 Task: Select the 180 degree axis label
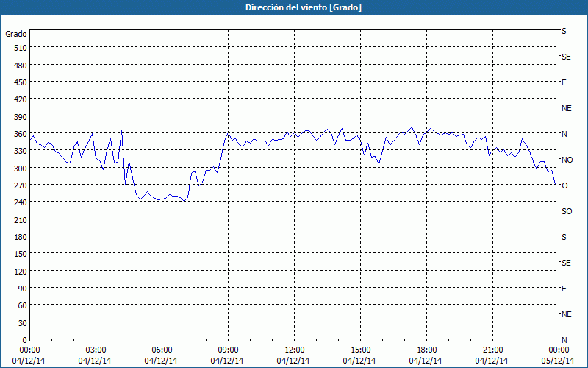(x=21, y=237)
